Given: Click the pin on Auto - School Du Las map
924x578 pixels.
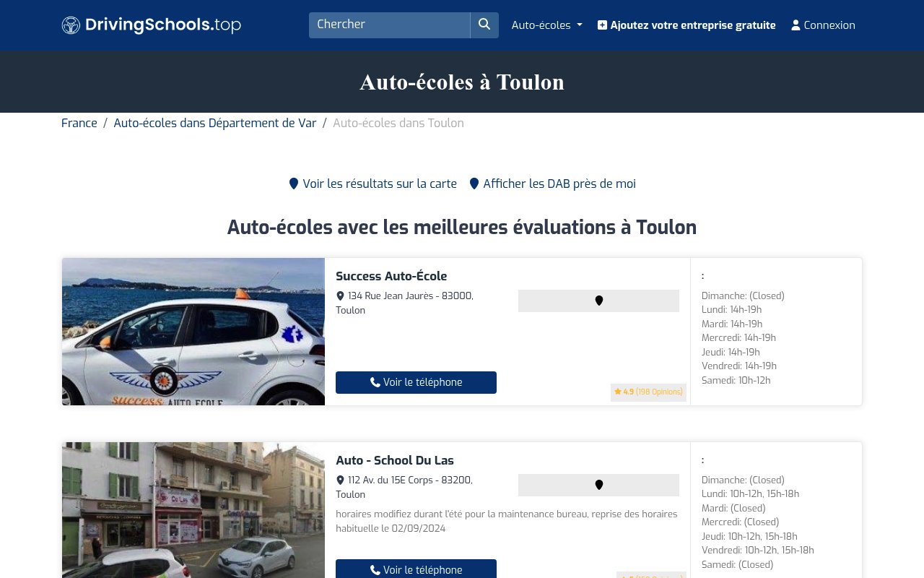Looking at the screenshot, I should coord(598,485).
